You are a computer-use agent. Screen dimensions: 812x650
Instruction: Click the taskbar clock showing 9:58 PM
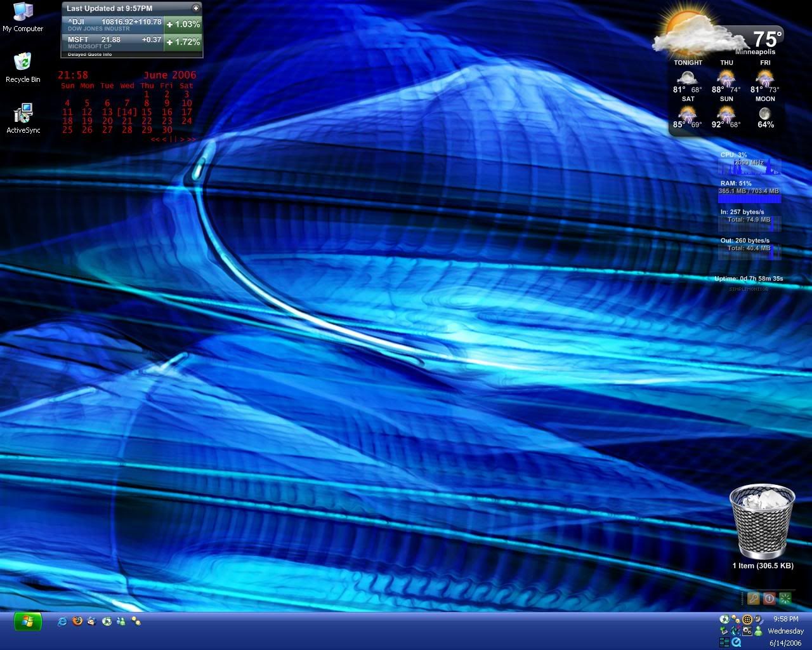pos(785,619)
